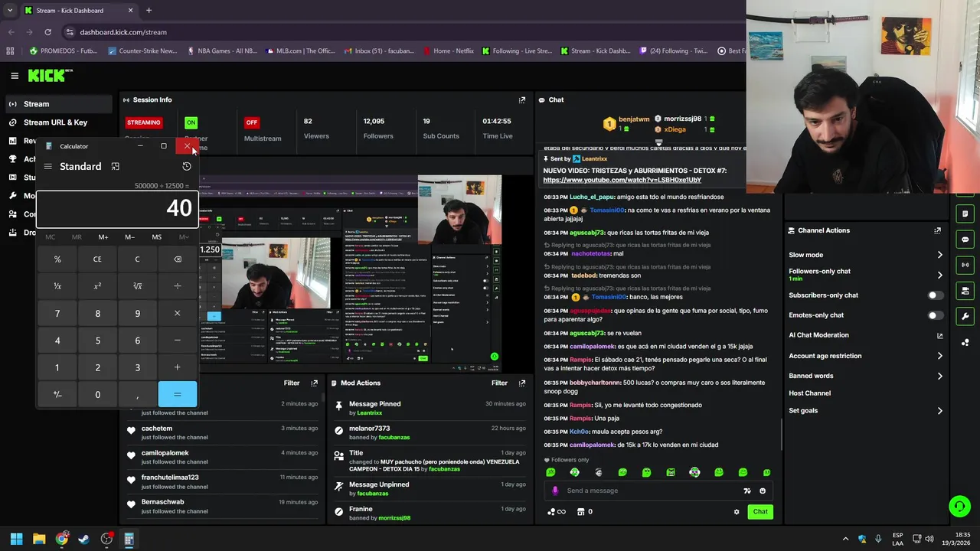The image size is (980, 551).
Task: Pop out the Mod Actions panel
Action: click(x=522, y=383)
